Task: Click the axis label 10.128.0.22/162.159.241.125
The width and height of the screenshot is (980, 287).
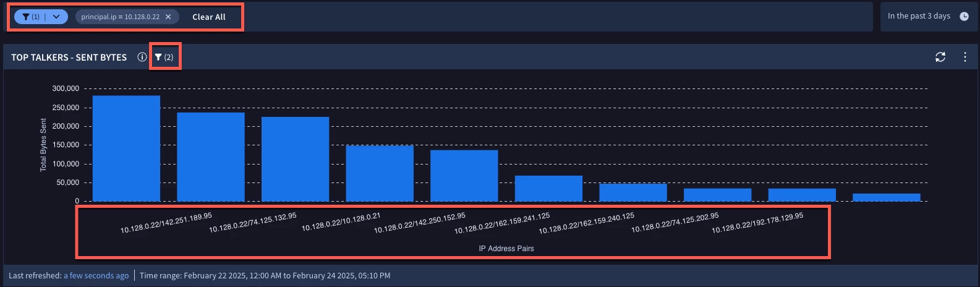Action: (502, 223)
